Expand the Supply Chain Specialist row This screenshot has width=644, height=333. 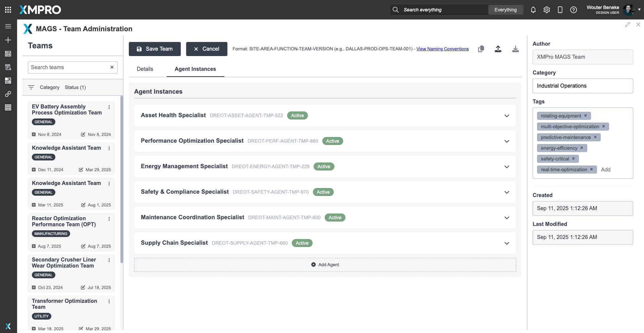pos(506,243)
